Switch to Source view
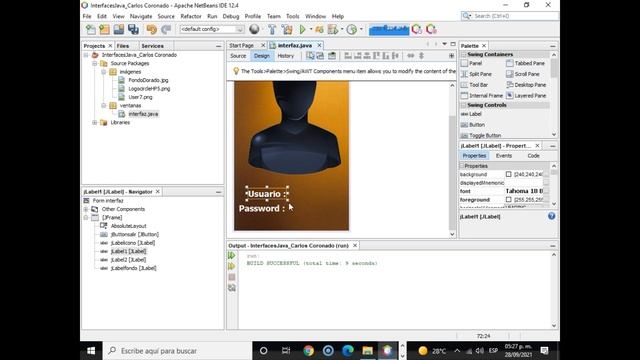The image size is (640, 360). click(x=238, y=56)
